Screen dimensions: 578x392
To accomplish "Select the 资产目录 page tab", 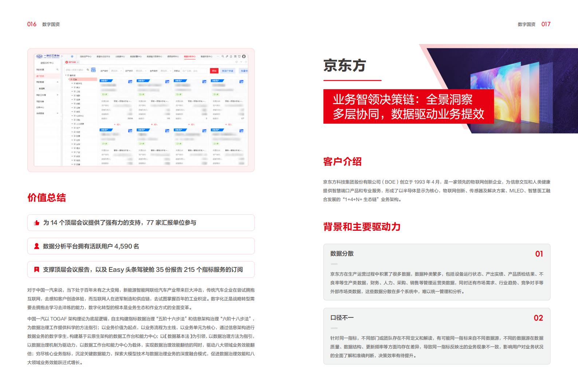I will click(72, 62).
